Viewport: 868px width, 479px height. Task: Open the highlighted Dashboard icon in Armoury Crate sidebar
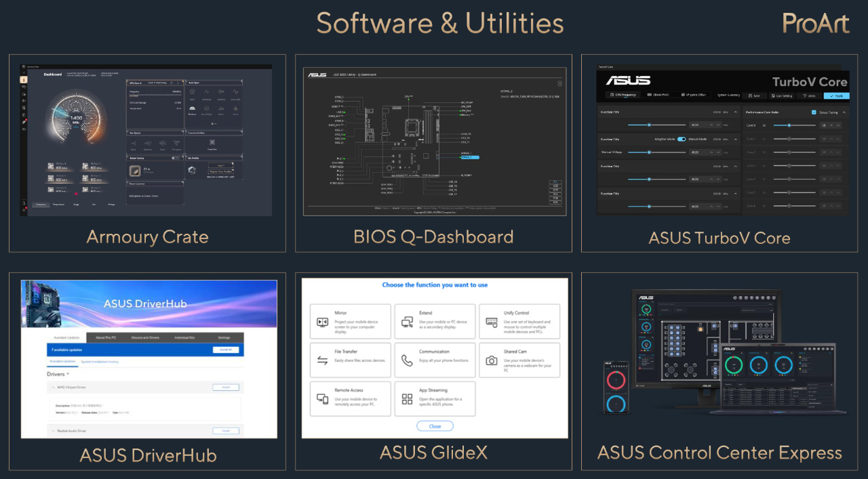[x=24, y=79]
